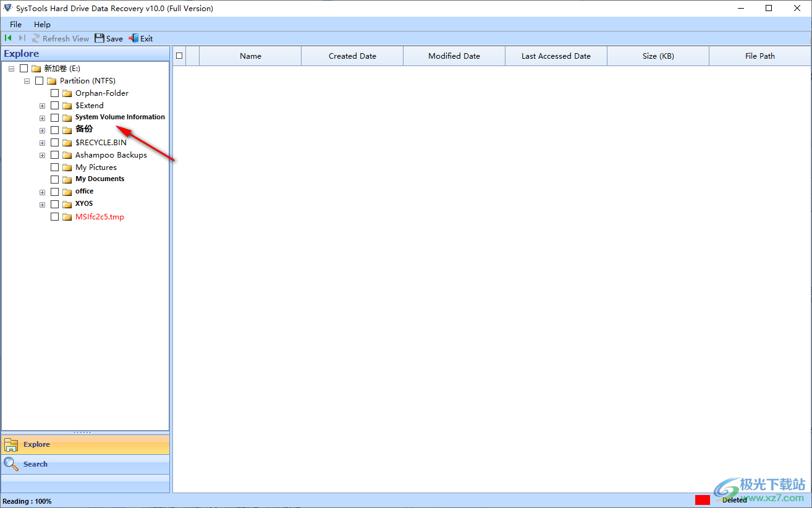Open the File menu
Viewport: 812px width, 508px height.
(x=15, y=24)
